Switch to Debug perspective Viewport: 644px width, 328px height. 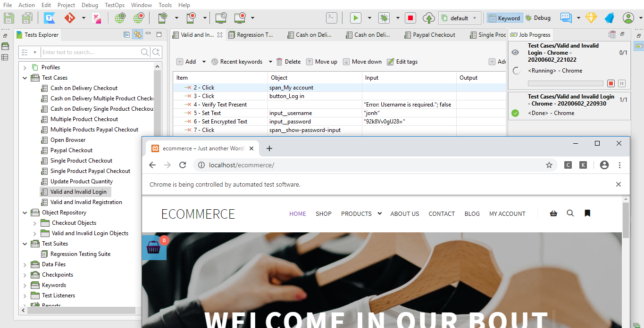[x=538, y=18]
